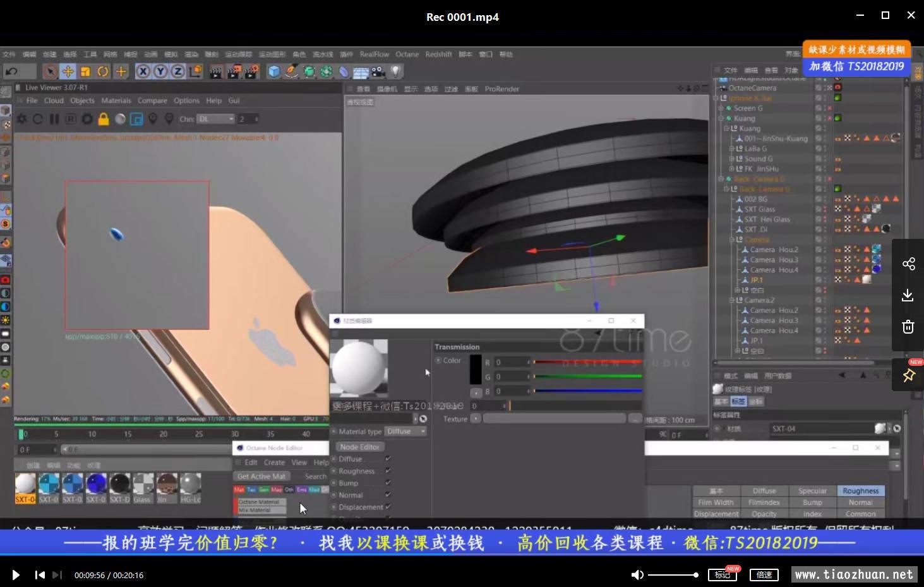Click the Texture arrow button
924x587 pixels.
pos(476,418)
